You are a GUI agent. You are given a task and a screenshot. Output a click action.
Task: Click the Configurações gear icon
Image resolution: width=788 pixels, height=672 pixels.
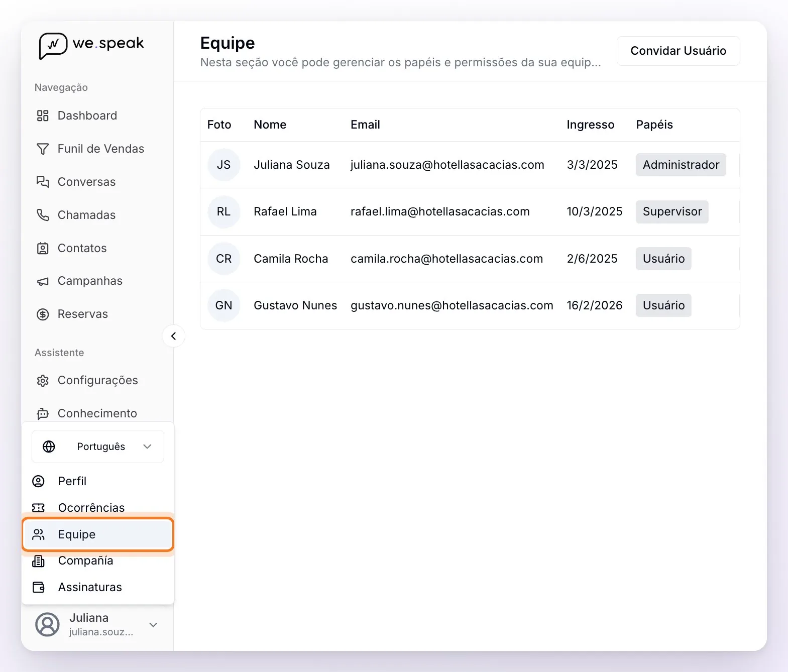[x=43, y=381]
